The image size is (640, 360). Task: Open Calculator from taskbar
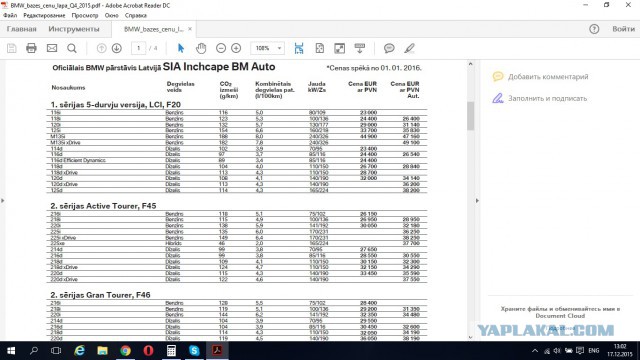[x=171, y=351]
